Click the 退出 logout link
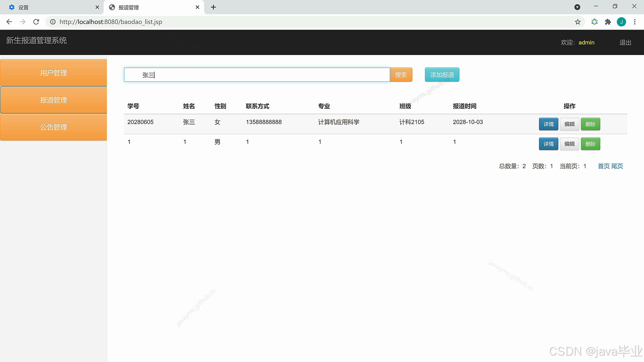 (625, 42)
